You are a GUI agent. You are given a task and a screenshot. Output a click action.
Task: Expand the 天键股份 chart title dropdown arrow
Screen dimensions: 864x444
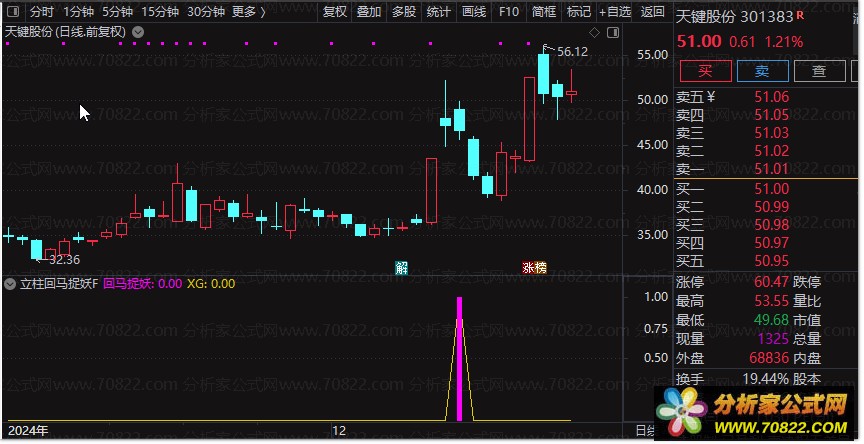click(x=138, y=32)
